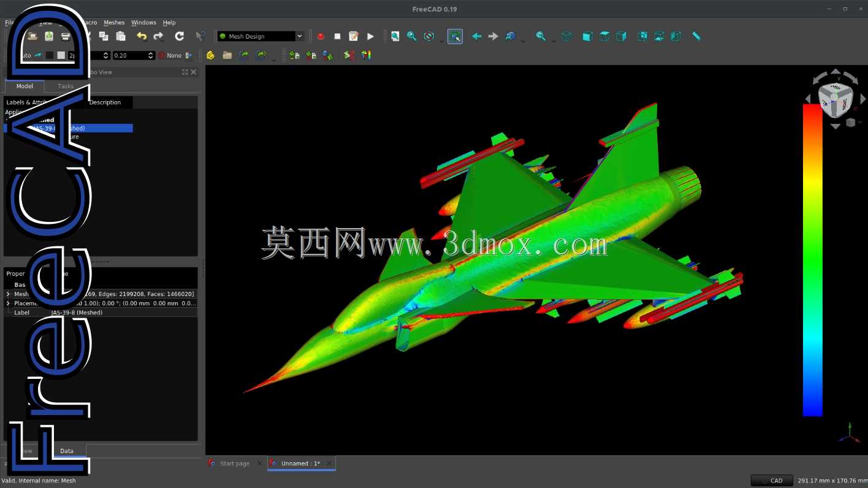868x488 pixels.
Task: Close the Unnamed : 1* document tab
Action: pyautogui.click(x=329, y=463)
